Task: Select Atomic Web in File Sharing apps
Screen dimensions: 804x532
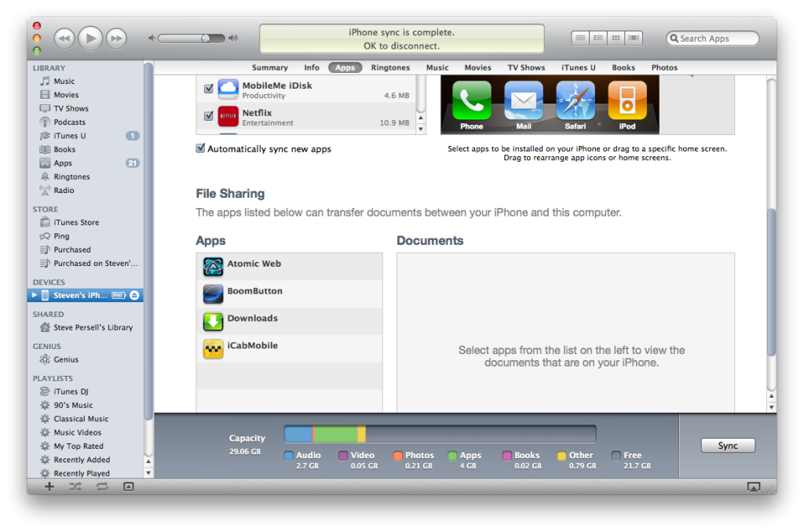Action: click(289, 267)
